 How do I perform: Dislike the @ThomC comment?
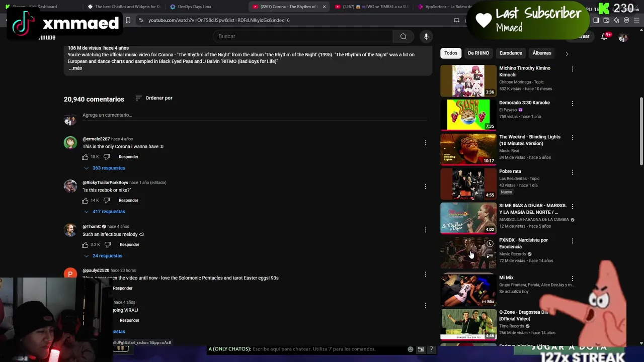click(x=108, y=245)
